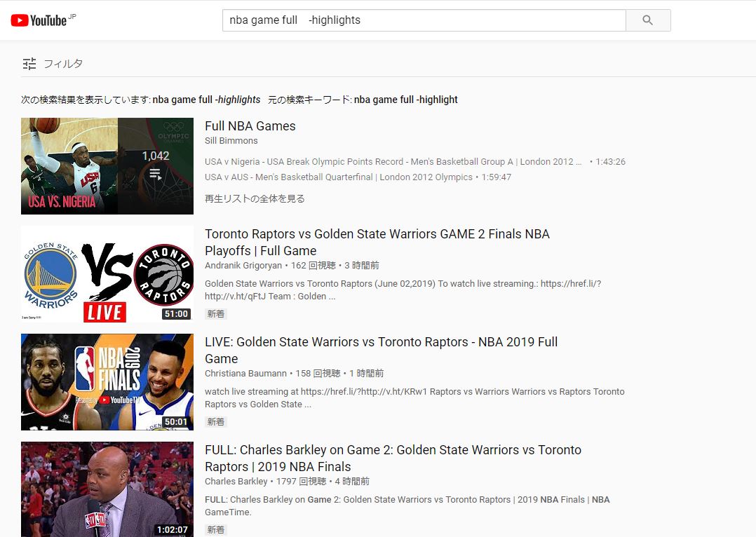
Task: Open Christiana Baumann channel
Action: tap(245, 374)
